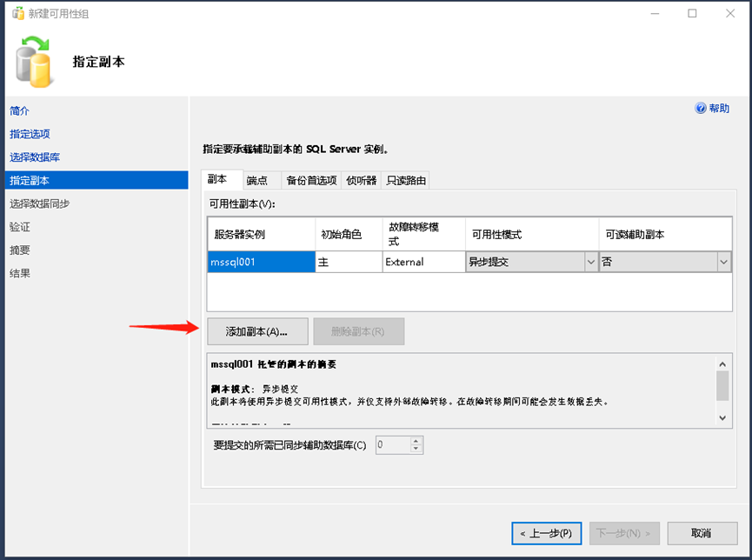Click the 初始角色 column header

tap(349, 234)
